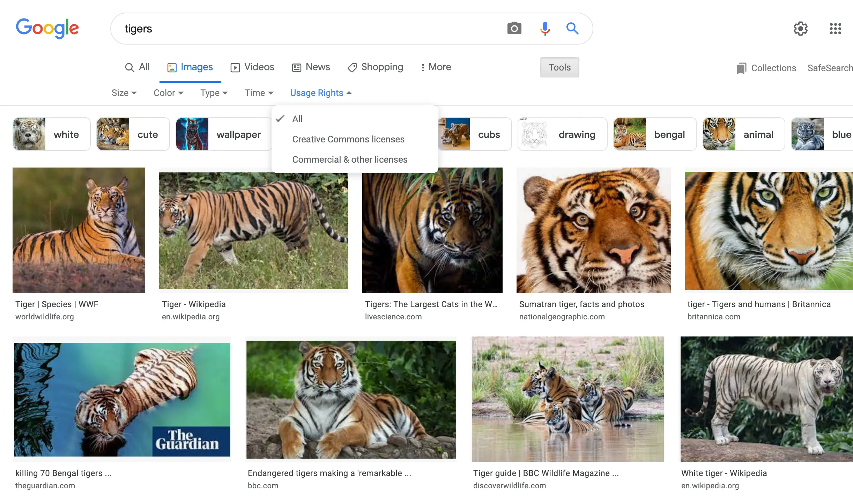Select the Images tab

[x=190, y=67]
